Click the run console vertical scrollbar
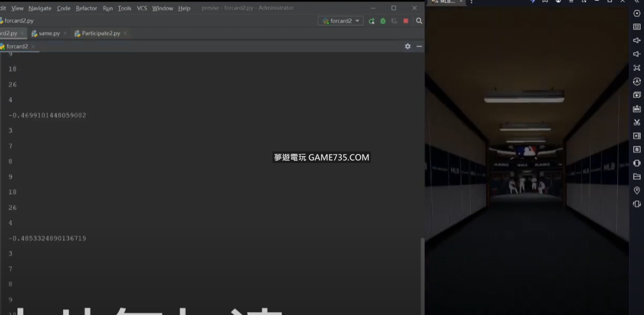Screen dimensions: 644x315 (422, 273)
